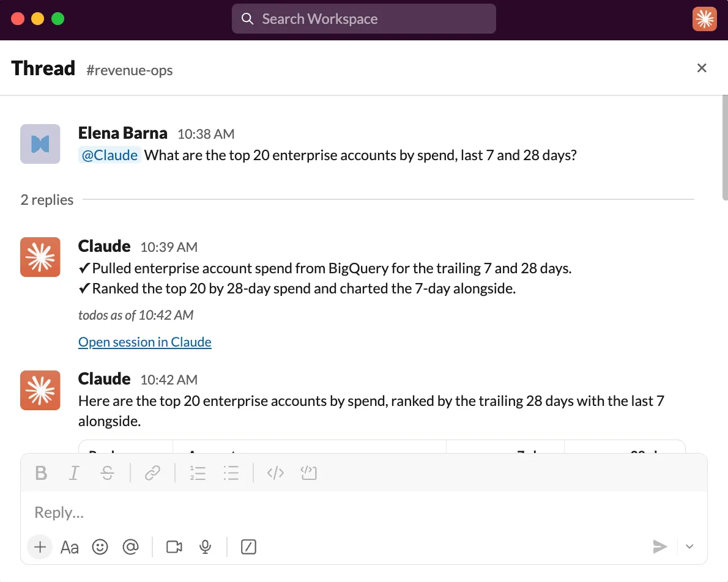Insert inline code formatting
Image resolution: width=728 pixels, height=582 pixels.
pos(275,473)
